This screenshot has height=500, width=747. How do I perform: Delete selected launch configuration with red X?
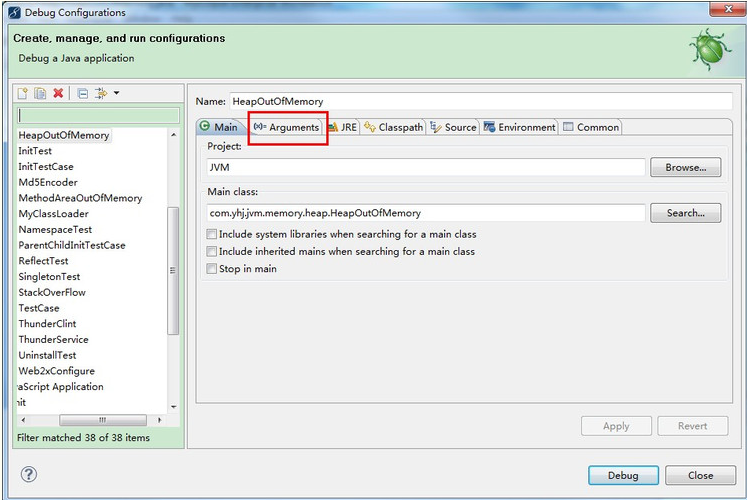pyautogui.click(x=58, y=93)
